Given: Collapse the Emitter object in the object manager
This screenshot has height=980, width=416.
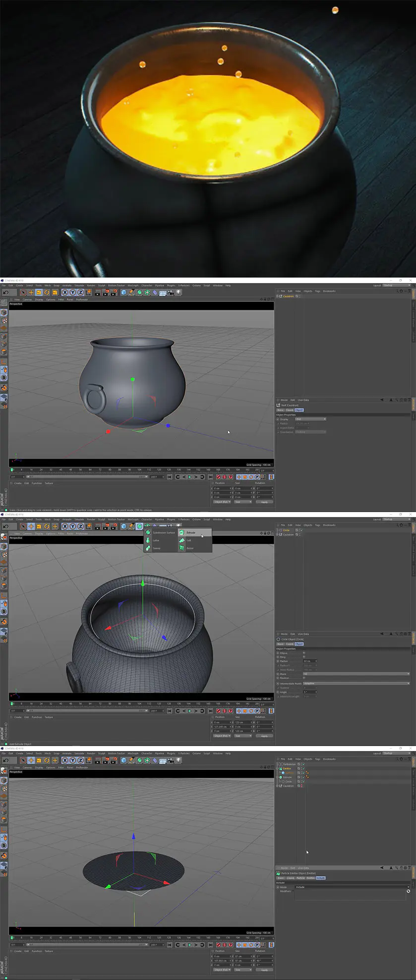Looking at the screenshot, I should coord(277,768).
